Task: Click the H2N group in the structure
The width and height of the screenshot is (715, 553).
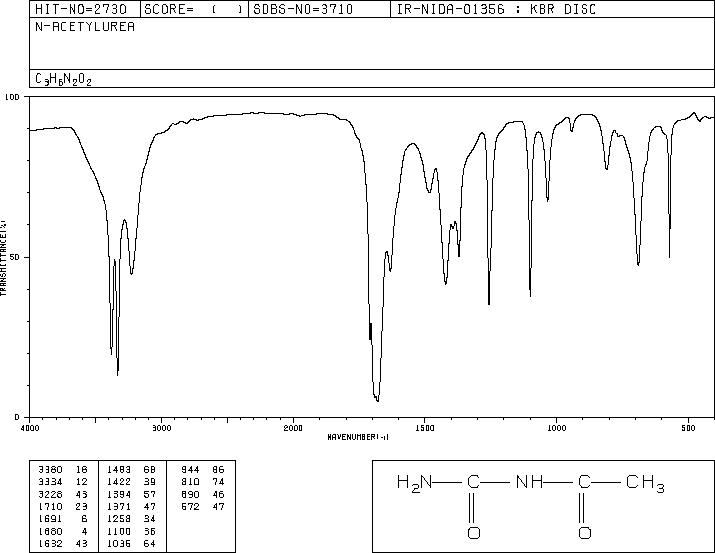Action: [414, 482]
